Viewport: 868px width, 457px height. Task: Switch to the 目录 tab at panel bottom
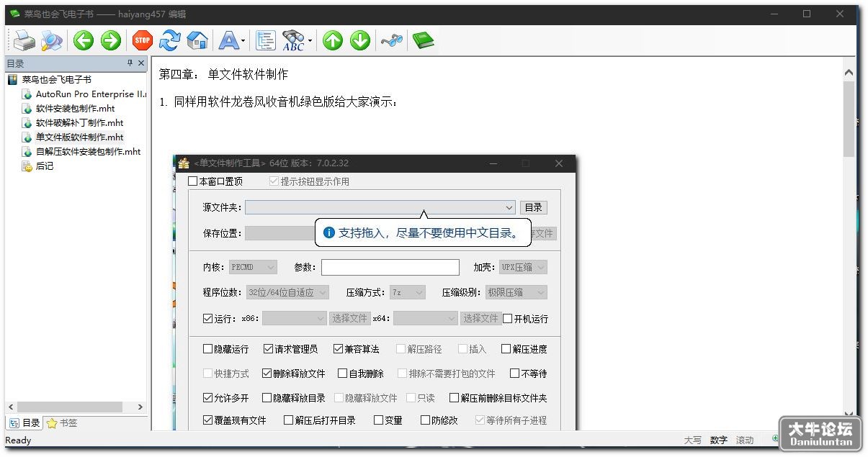point(24,423)
